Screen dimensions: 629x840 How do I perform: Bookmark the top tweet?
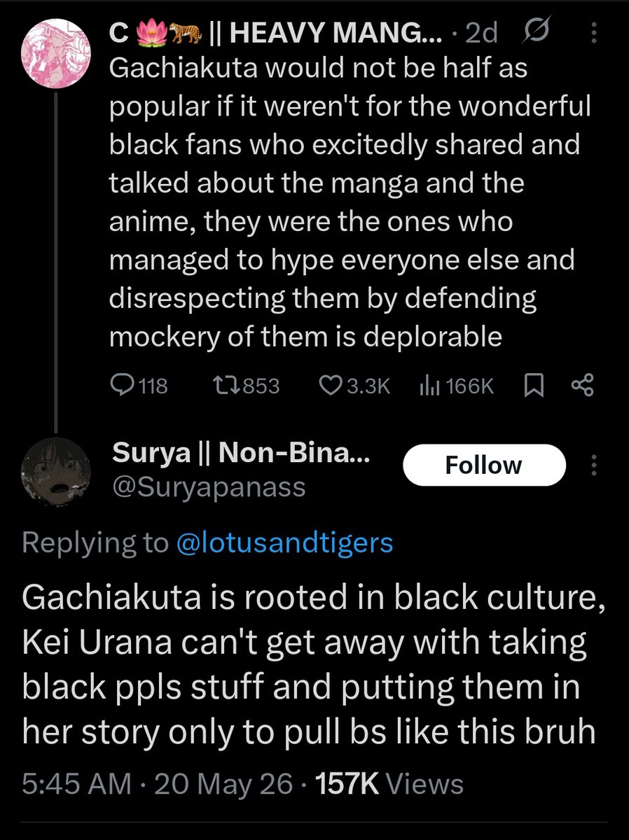pos(534,386)
